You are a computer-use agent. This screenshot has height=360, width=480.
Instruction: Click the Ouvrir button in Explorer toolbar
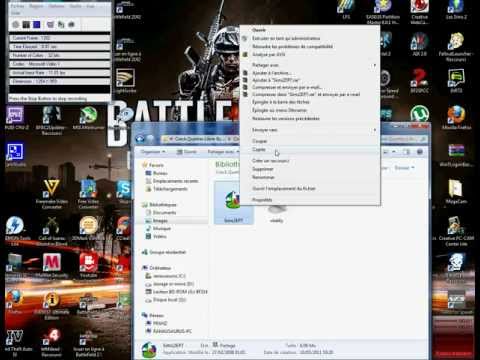click(x=187, y=152)
